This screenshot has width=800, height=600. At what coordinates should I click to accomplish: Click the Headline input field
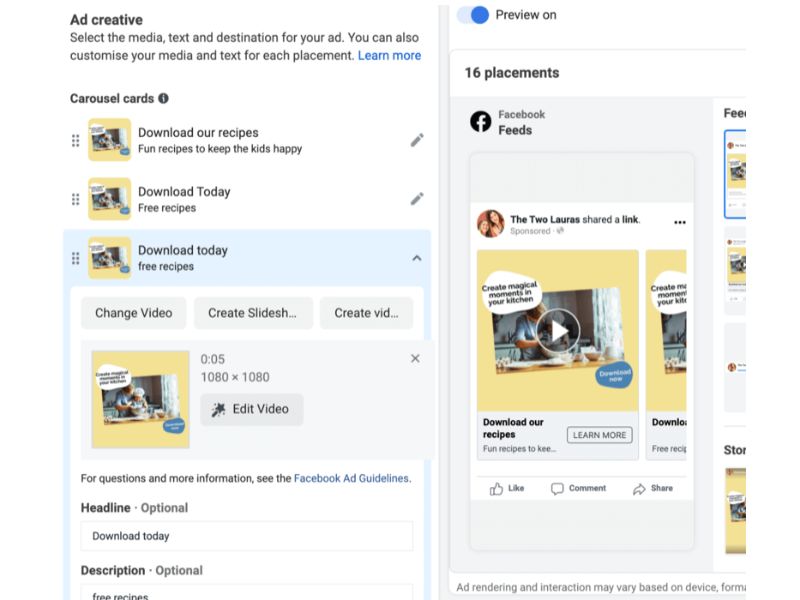pos(247,536)
